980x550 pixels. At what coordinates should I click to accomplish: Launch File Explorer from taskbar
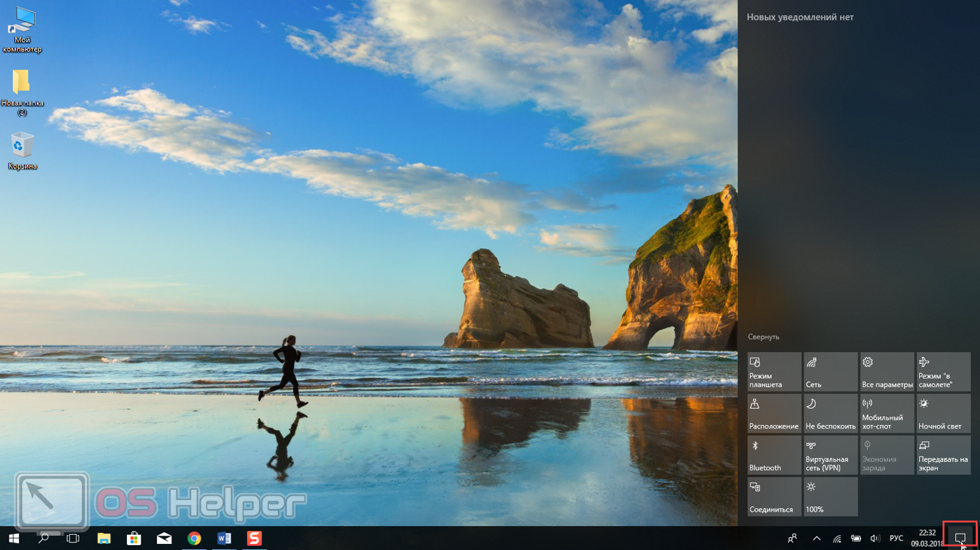[104, 538]
